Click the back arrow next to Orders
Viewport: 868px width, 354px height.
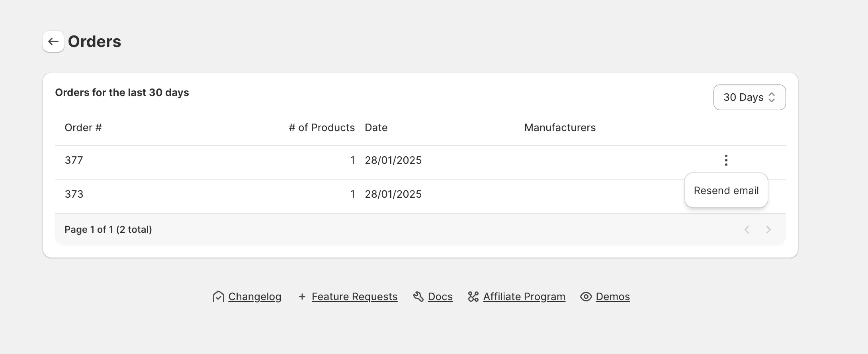[x=53, y=41]
